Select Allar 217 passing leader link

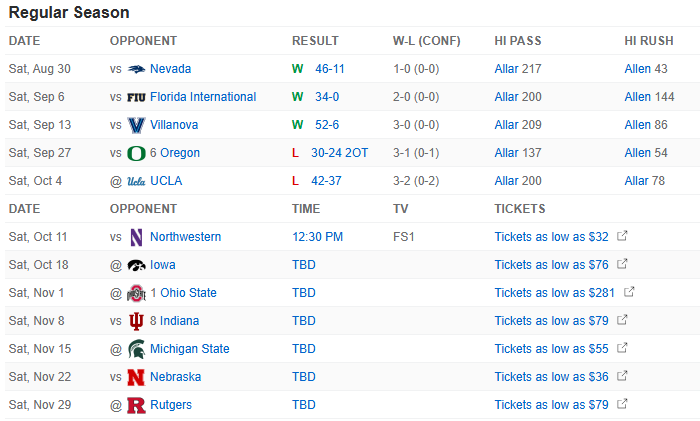pyautogui.click(x=517, y=69)
